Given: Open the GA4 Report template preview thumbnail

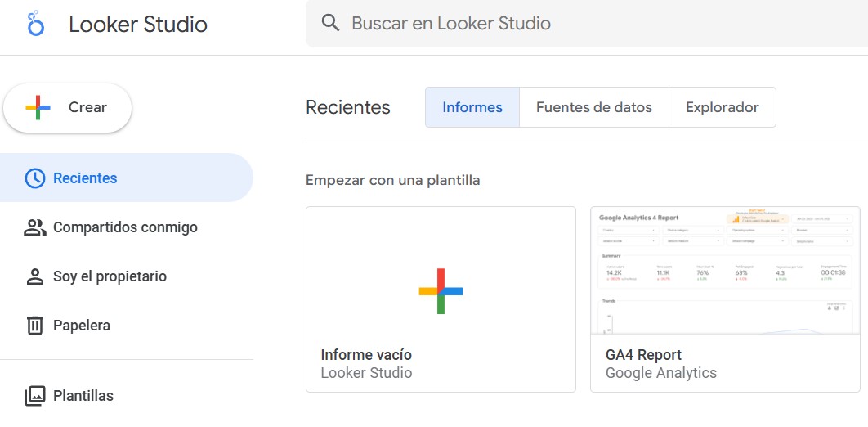Looking at the screenshot, I should [x=724, y=270].
